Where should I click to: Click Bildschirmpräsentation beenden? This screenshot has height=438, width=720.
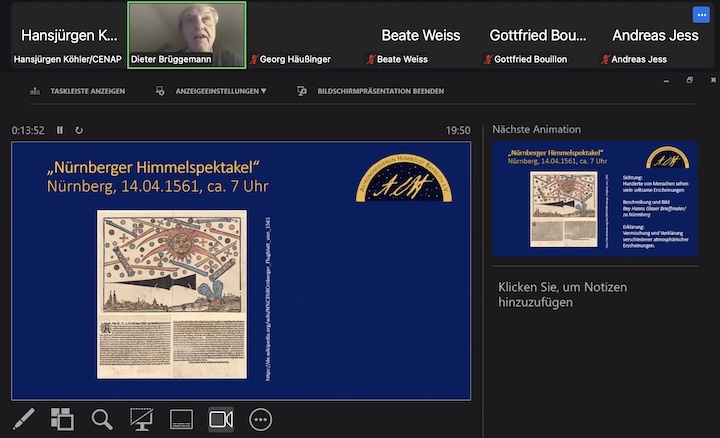[370, 91]
